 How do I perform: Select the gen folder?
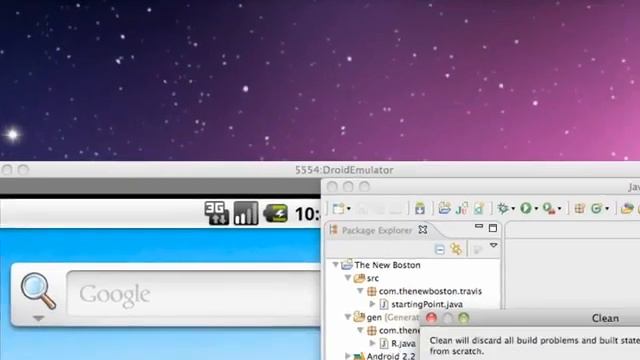click(374, 317)
